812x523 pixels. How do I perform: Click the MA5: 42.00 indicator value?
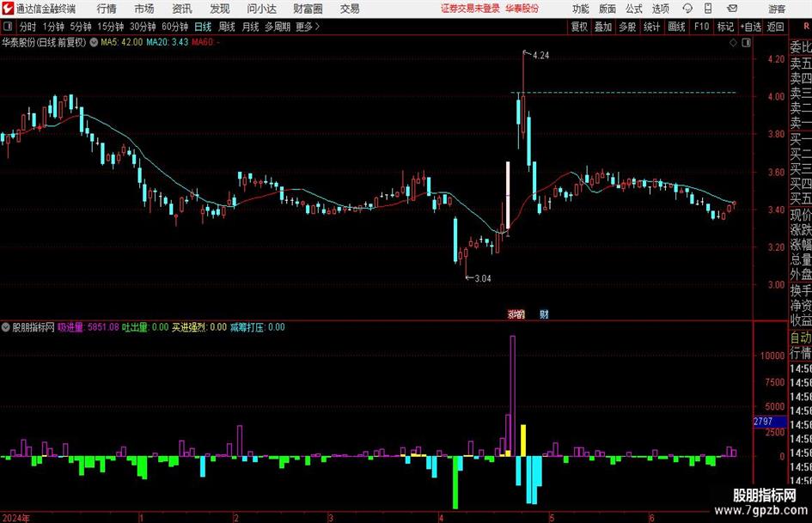[x=122, y=42]
